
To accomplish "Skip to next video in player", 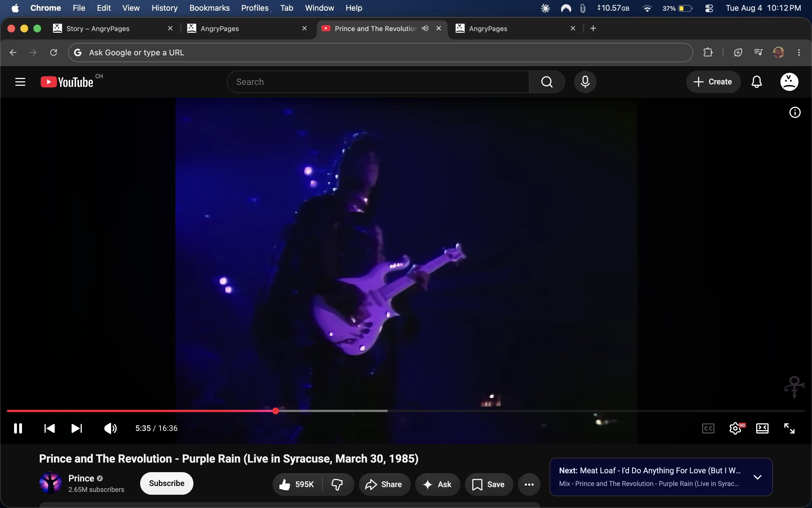I will pyautogui.click(x=76, y=428).
